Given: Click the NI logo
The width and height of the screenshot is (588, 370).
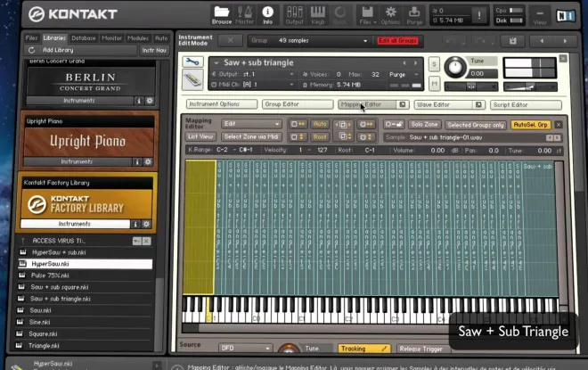Looking at the screenshot, I should click(566, 15).
